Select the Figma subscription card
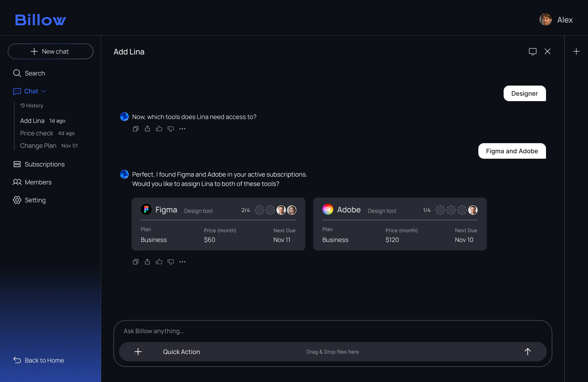This screenshot has height=382, width=588. pyautogui.click(x=218, y=224)
